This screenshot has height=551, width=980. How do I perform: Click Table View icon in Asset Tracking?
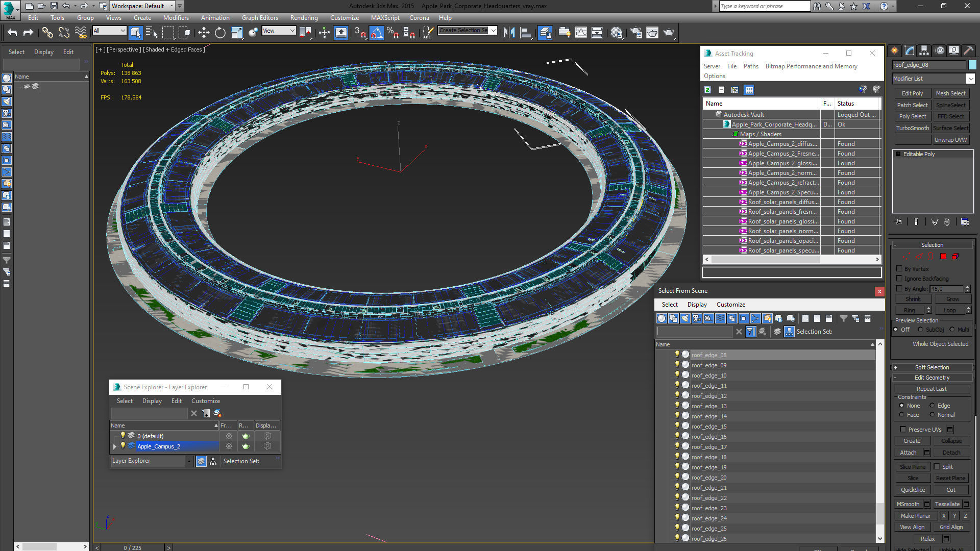(x=749, y=90)
